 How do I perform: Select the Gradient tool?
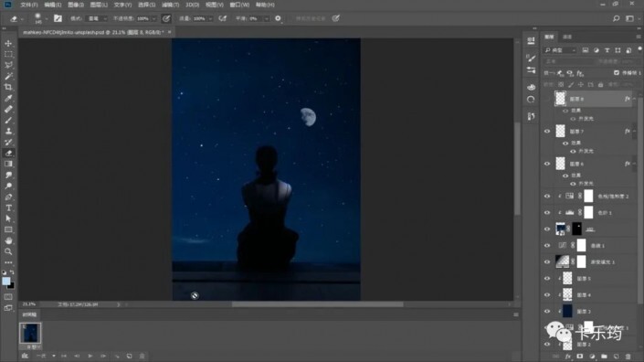click(x=8, y=164)
